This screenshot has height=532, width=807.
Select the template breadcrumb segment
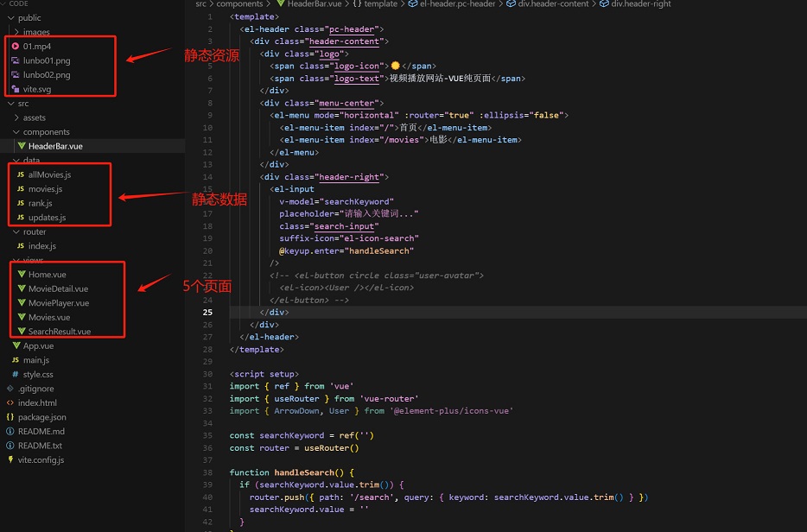click(379, 4)
